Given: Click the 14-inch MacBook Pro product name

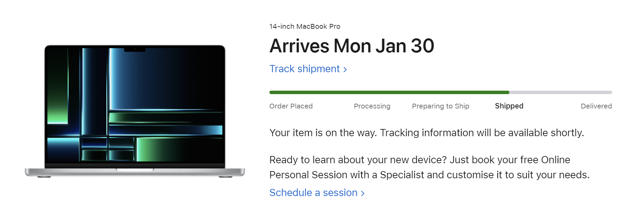Looking at the screenshot, I should click(x=305, y=26).
